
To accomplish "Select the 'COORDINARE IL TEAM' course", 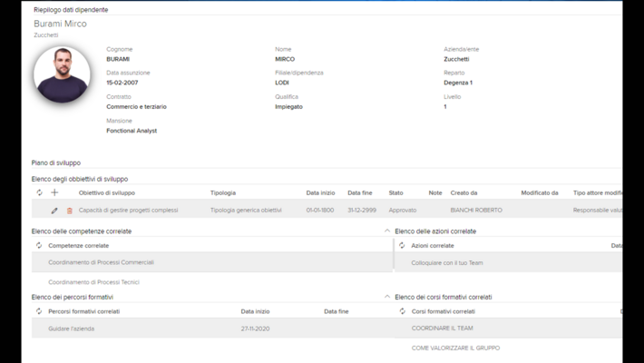I will (x=442, y=329).
